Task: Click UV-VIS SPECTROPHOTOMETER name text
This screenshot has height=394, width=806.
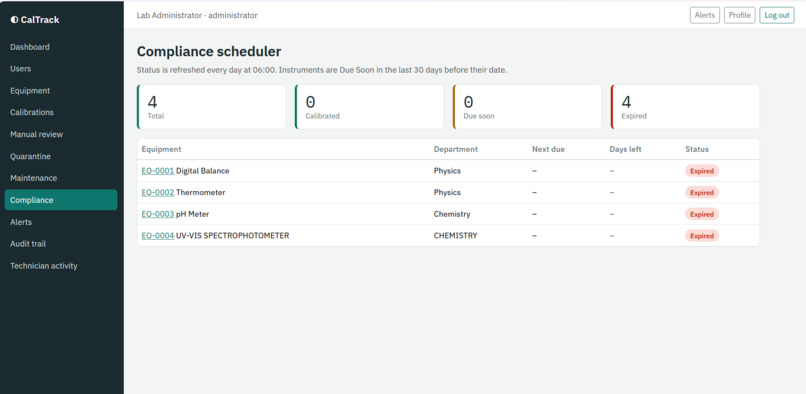Action: coord(232,236)
